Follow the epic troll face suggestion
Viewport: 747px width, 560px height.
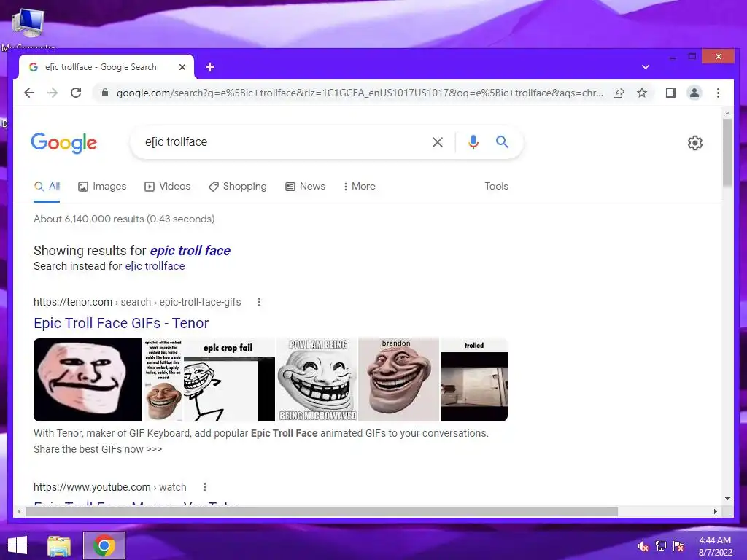[190, 251]
